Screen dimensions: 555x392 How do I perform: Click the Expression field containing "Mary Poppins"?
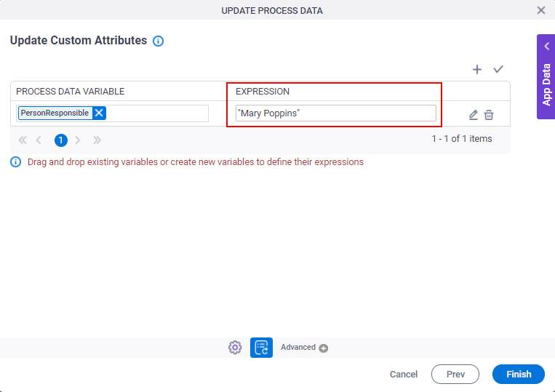tap(336, 113)
